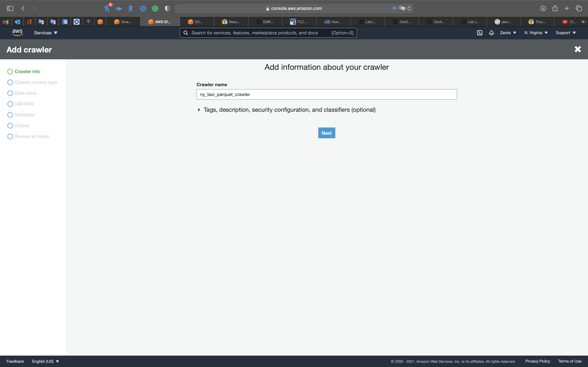The image size is (588, 367).
Task: Open AWS CloudShell icon
Action: click(479, 33)
